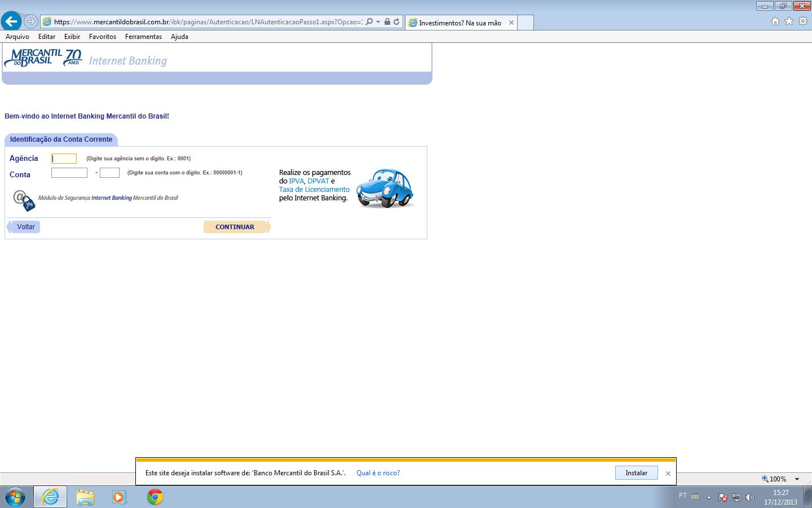Go back with the browser back arrow

(11, 21)
